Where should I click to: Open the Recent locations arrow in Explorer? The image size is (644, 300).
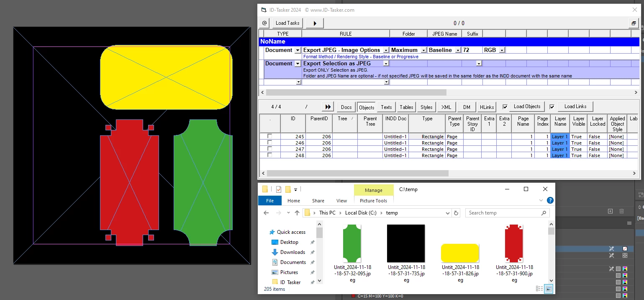coord(288,213)
